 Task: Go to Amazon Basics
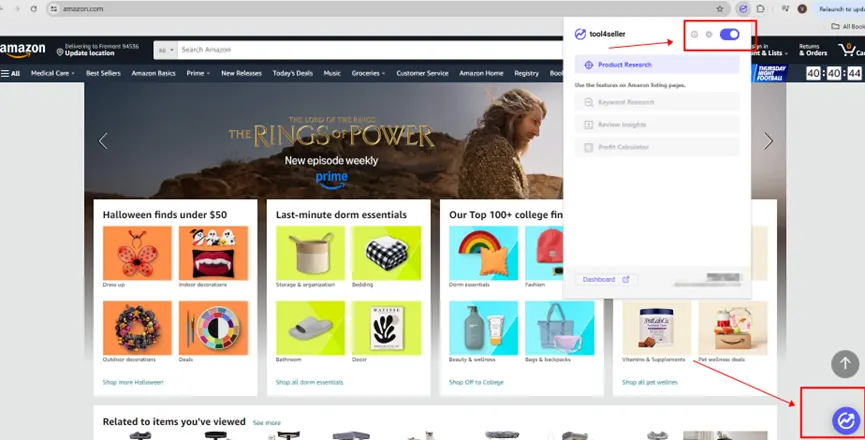coord(153,73)
